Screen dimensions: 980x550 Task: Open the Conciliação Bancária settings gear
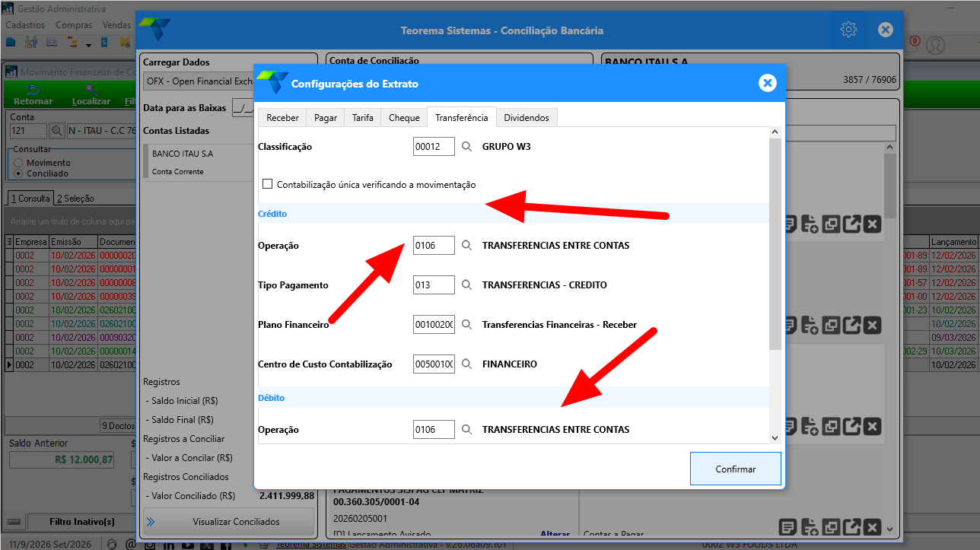click(x=848, y=30)
